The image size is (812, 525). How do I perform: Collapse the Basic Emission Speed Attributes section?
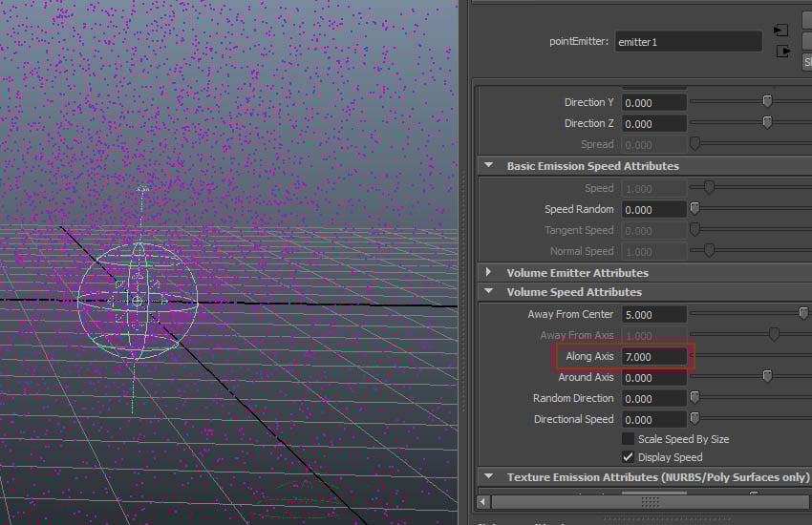click(x=489, y=166)
